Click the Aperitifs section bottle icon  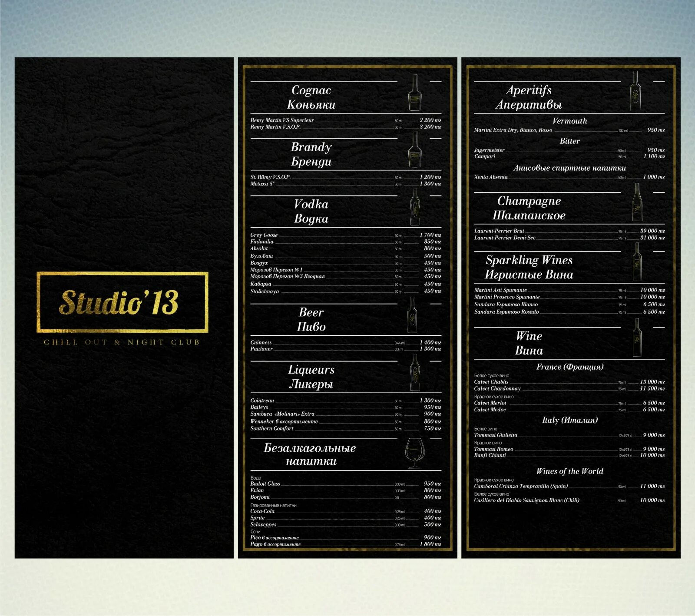tap(636, 91)
